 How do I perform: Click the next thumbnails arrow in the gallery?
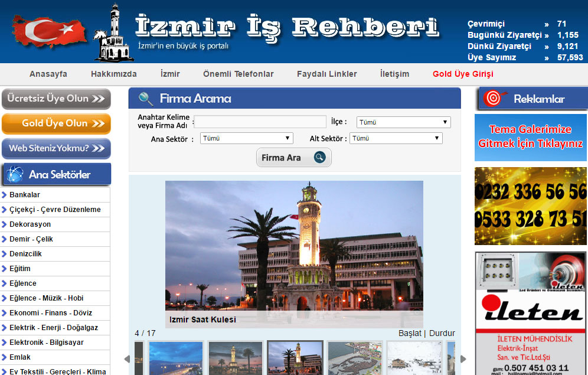pyautogui.click(x=463, y=359)
